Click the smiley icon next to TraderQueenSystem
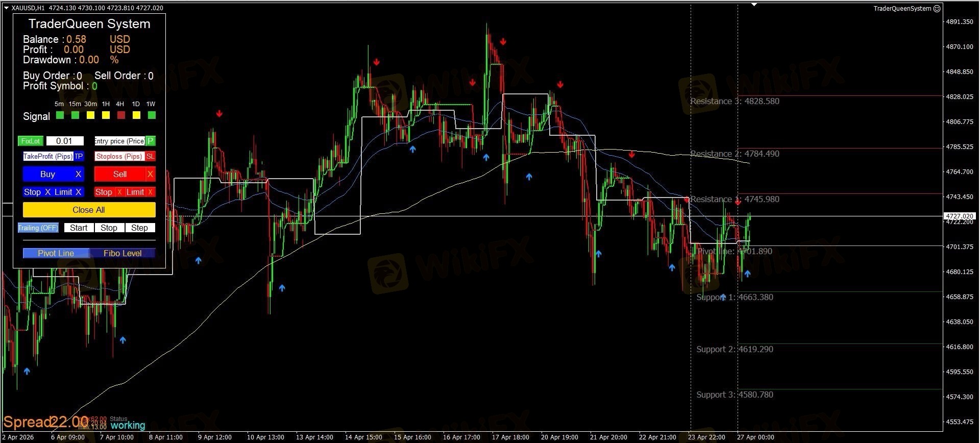Image resolution: width=980 pixels, height=443 pixels. (937, 8)
